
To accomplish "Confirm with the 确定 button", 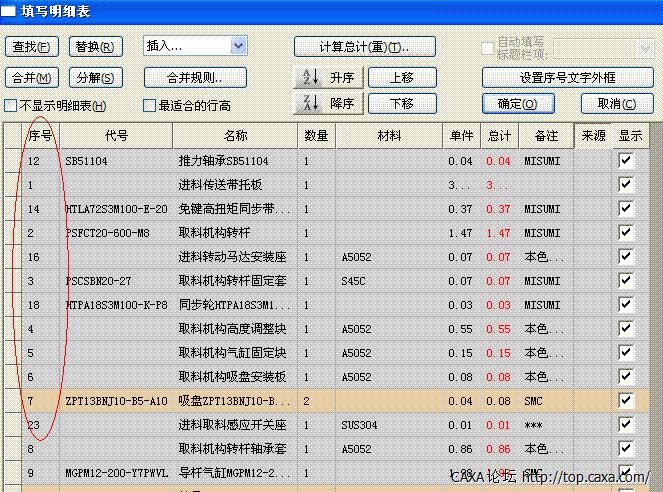I will (517, 103).
